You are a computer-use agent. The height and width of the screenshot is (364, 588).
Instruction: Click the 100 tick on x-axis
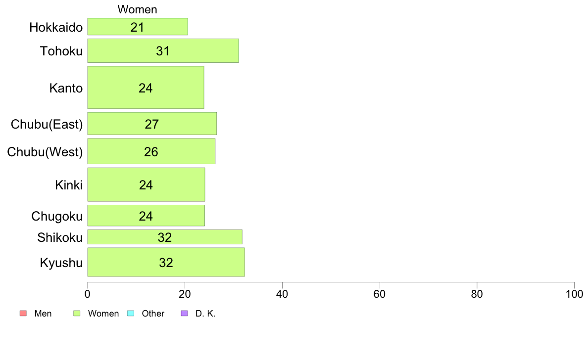click(574, 294)
